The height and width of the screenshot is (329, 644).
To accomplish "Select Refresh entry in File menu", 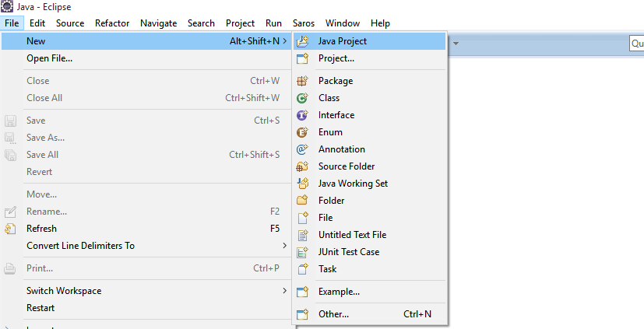I will pos(146,229).
